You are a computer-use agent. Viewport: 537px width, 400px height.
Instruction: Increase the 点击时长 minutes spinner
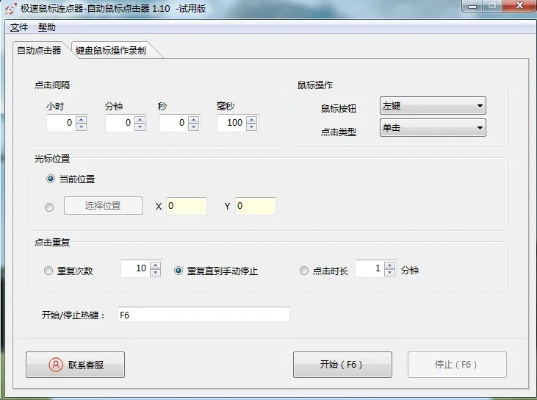click(389, 265)
